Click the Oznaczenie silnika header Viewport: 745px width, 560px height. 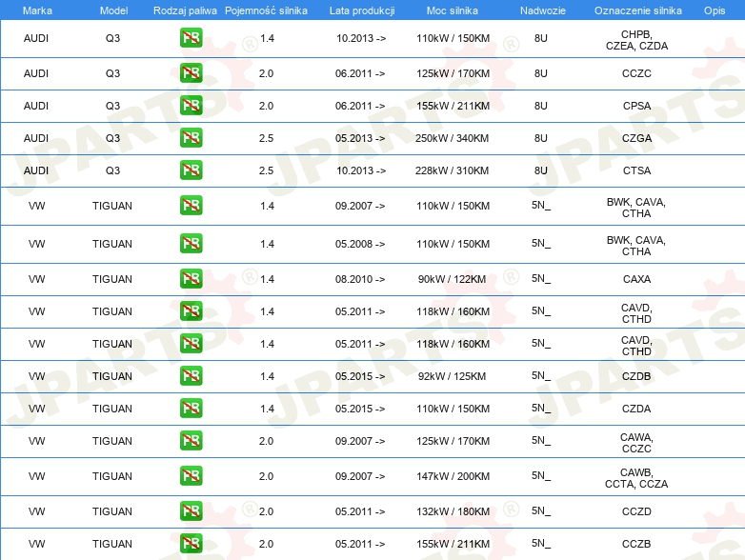tap(636, 10)
